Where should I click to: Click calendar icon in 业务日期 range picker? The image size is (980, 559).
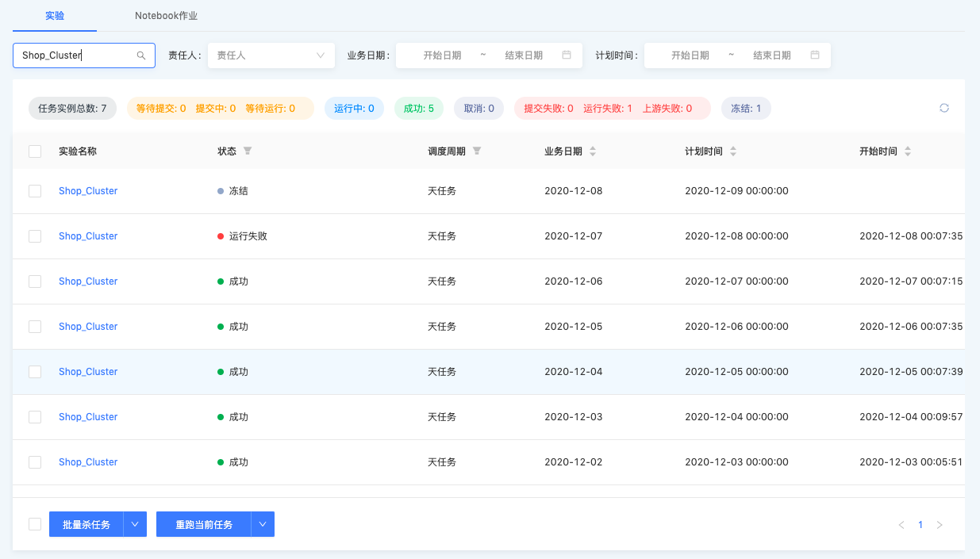[567, 56]
